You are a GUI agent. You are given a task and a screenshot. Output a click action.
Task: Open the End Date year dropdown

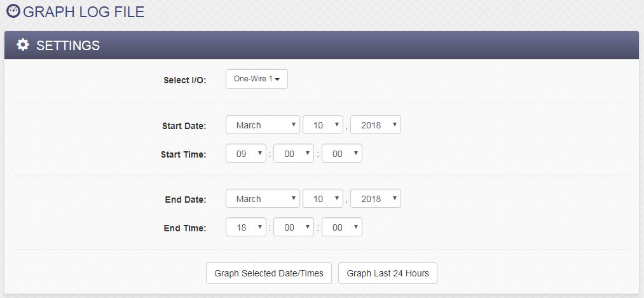point(376,199)
